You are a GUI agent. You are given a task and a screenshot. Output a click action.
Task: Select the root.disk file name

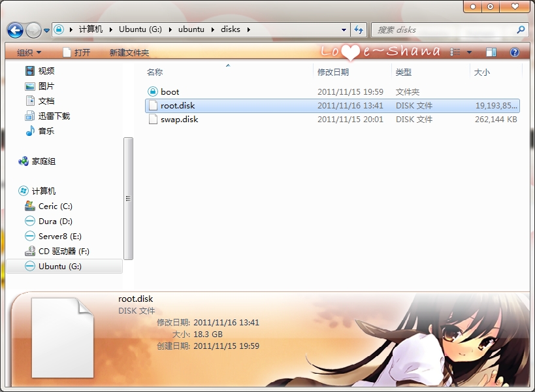point(178,105)
